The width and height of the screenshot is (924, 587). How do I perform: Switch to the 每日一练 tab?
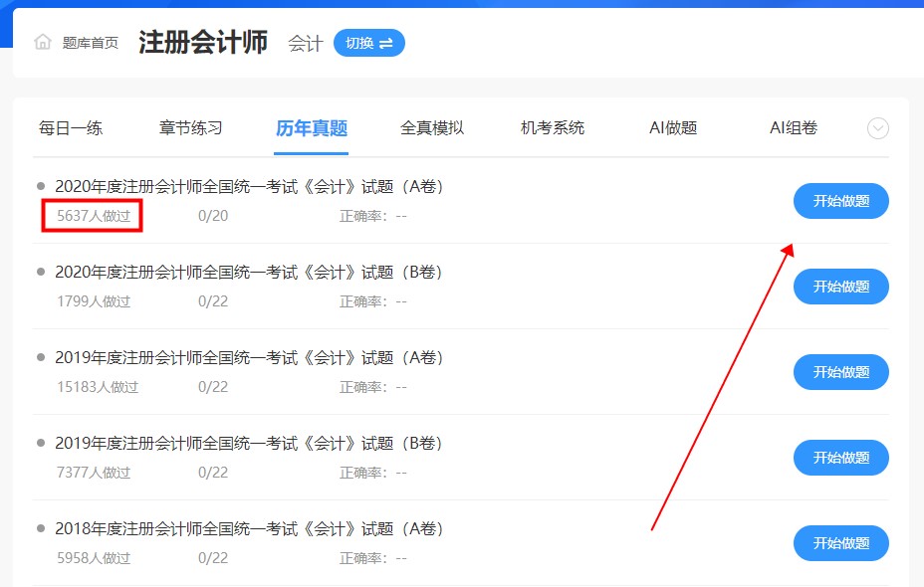(70, 127)
